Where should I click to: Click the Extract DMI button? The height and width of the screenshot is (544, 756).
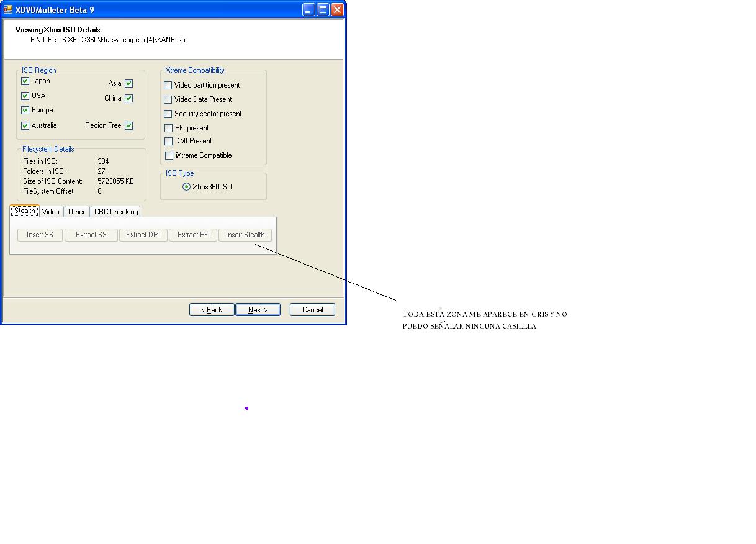tap(143, 235)
